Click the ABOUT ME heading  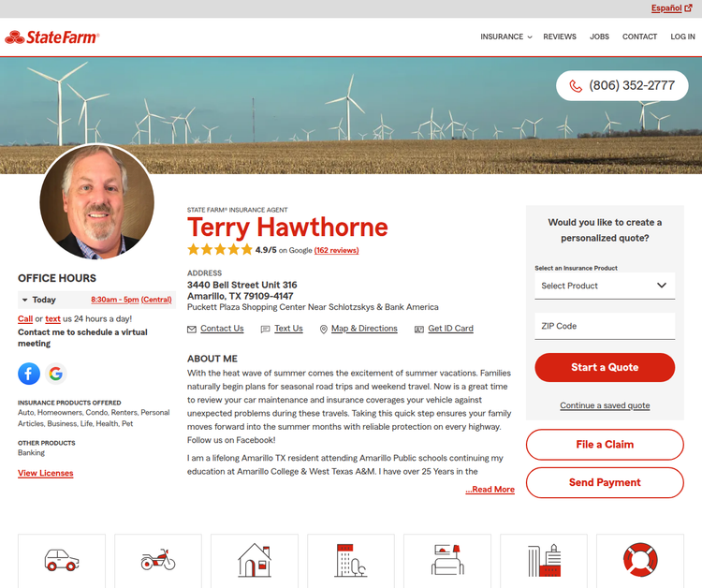tap(212, 359)
